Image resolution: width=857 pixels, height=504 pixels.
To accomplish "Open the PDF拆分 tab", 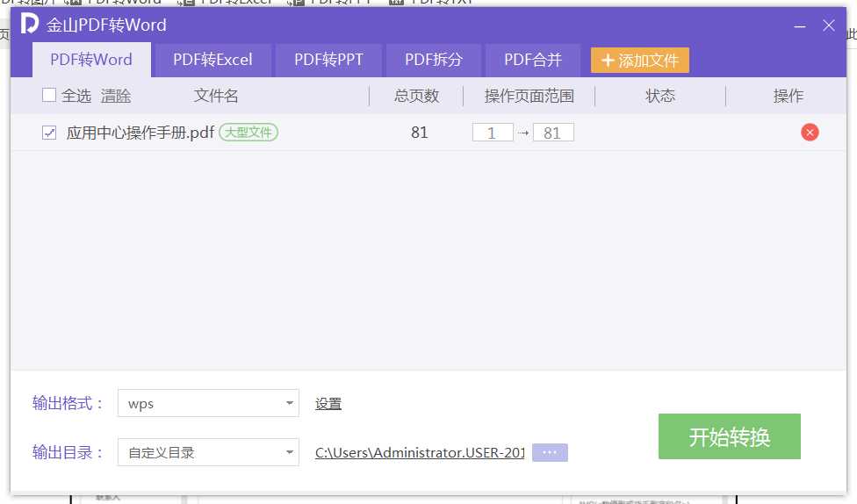I will click(433, 60).
